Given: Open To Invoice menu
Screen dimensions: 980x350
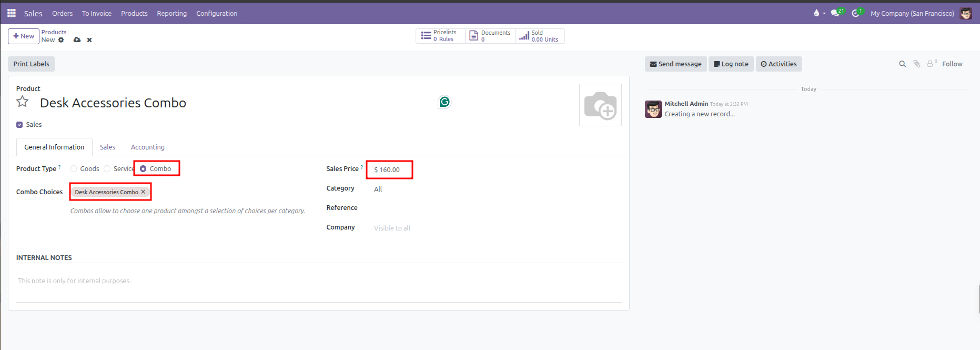Looking at the screenshot, I should (97, 13).
